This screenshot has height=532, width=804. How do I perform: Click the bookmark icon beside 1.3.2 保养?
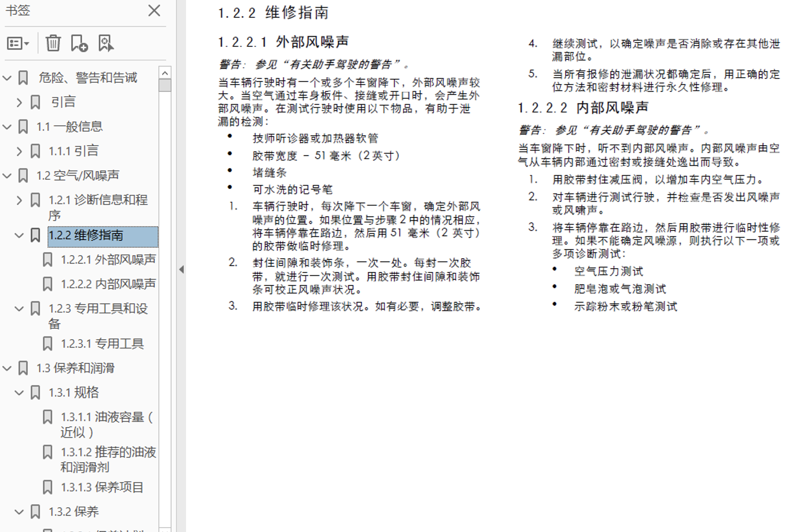tap(35, 512)
